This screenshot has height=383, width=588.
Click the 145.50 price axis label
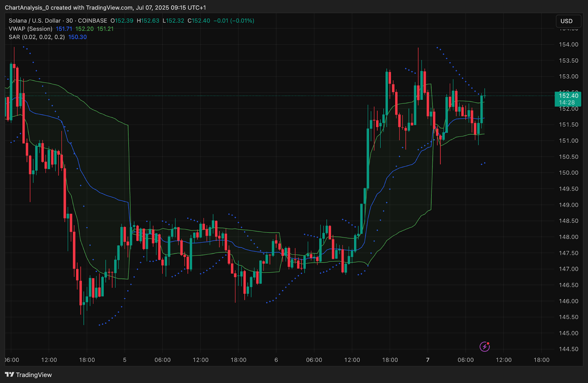tap(569, 317)
